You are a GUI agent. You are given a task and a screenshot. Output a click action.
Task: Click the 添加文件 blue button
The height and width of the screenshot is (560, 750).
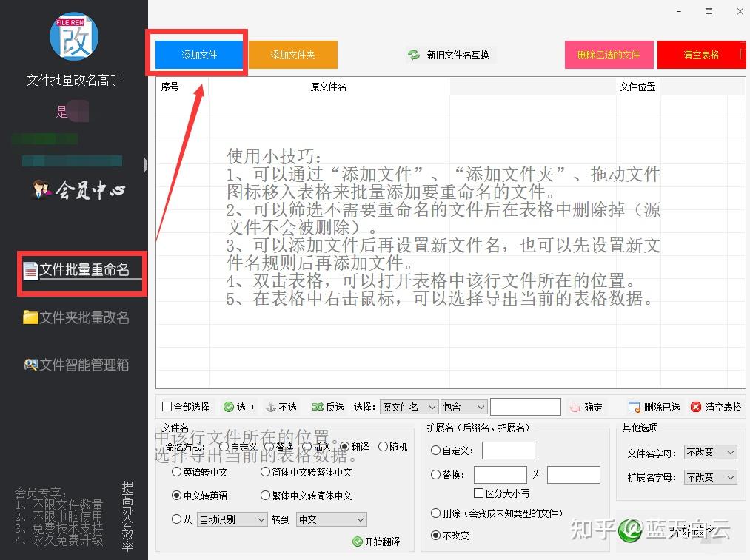[x=199, y=55]
